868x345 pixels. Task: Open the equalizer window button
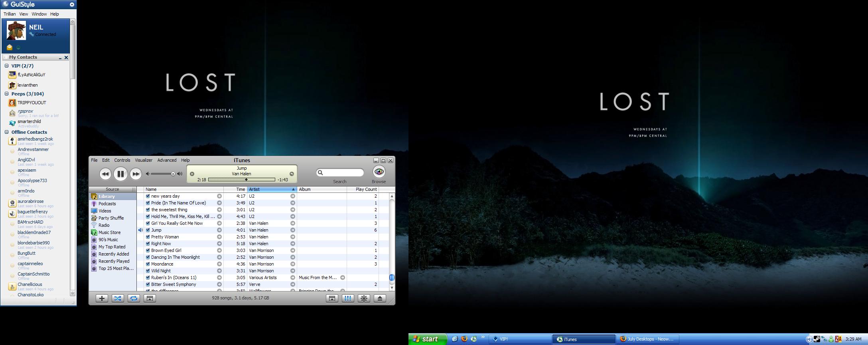point(348,298)
